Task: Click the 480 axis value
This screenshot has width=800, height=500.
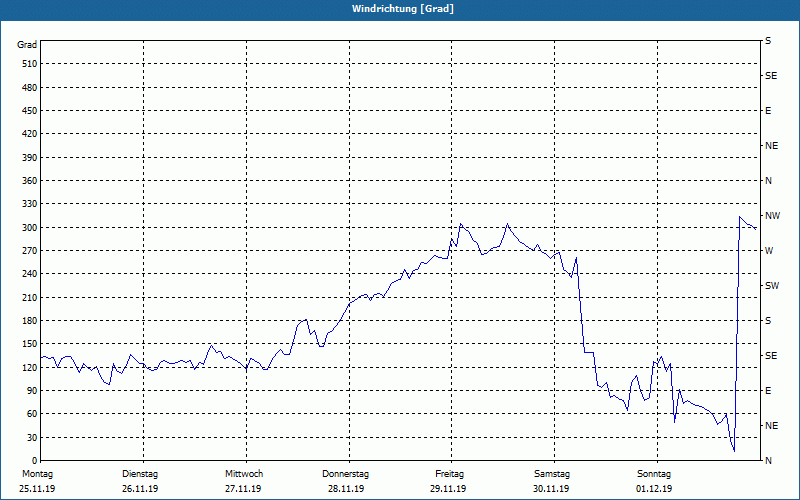Action: click(x=30, y=87)
